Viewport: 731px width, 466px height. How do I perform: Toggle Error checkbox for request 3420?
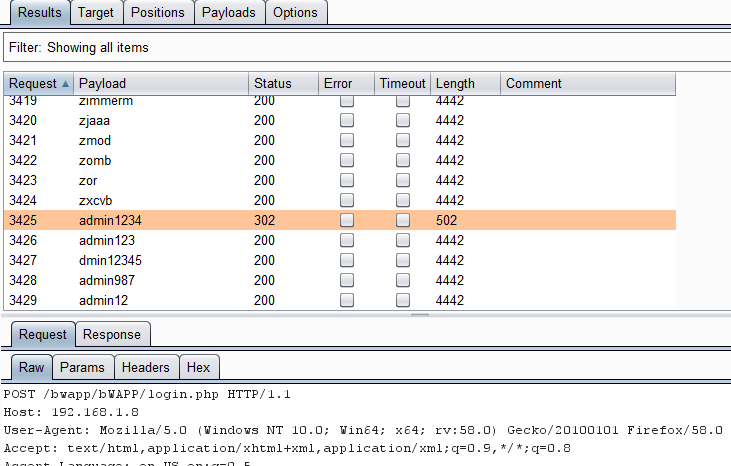point(347,120)
